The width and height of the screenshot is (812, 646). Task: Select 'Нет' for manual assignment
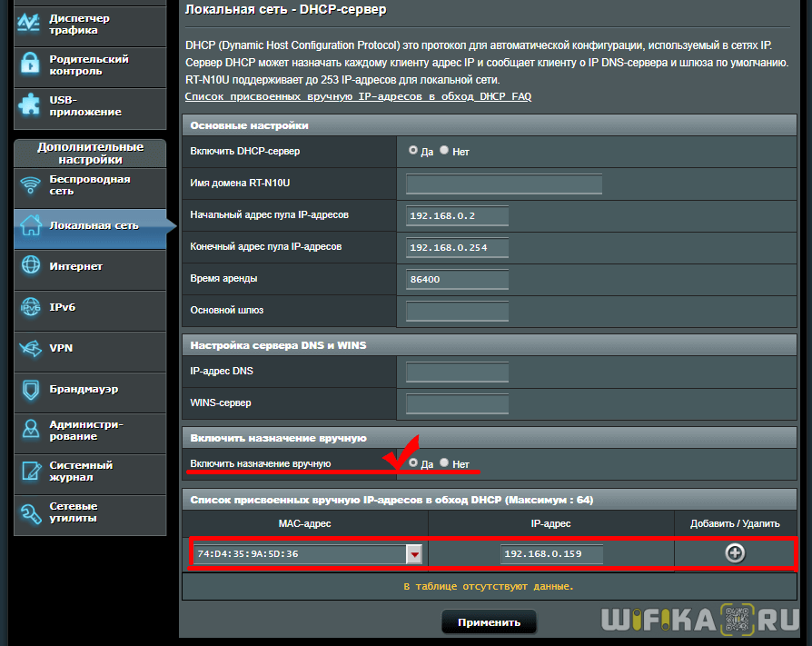point(444,463)
